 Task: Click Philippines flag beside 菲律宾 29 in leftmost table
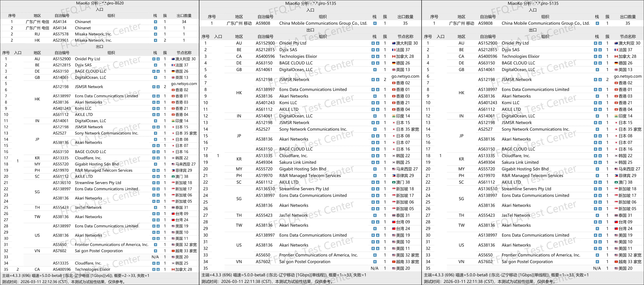(173, 170)
